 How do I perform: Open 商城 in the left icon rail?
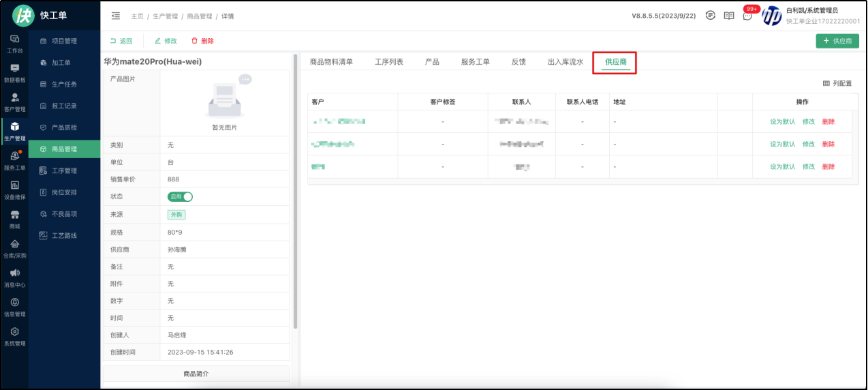click(x=14, y=220)
